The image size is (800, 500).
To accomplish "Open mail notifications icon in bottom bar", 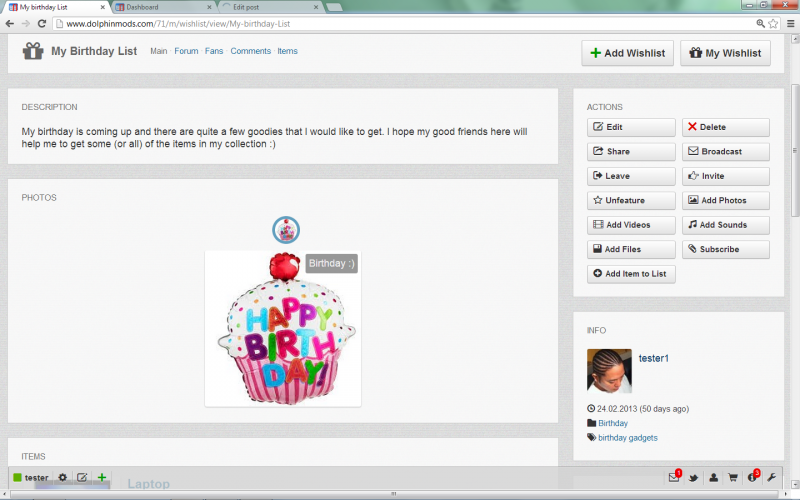I will coord(674,478).
